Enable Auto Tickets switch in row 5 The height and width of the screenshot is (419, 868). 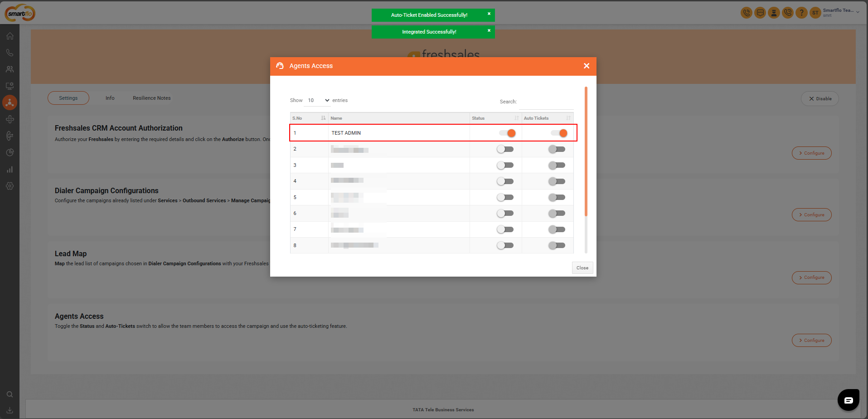(557, 197)
